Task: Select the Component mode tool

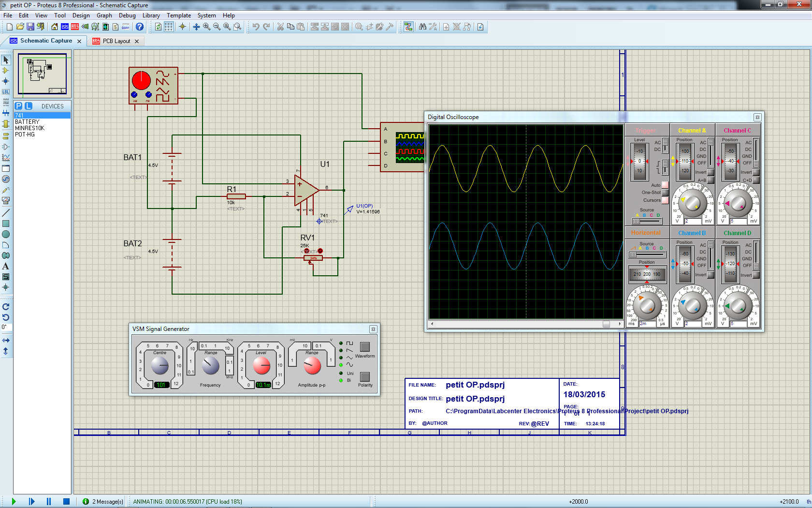Action: click(6, 71)
